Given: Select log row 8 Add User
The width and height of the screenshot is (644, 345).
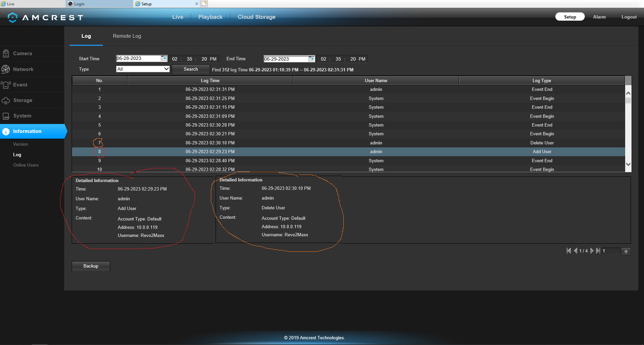Looking at the screenshot, I should click(348, 152).
